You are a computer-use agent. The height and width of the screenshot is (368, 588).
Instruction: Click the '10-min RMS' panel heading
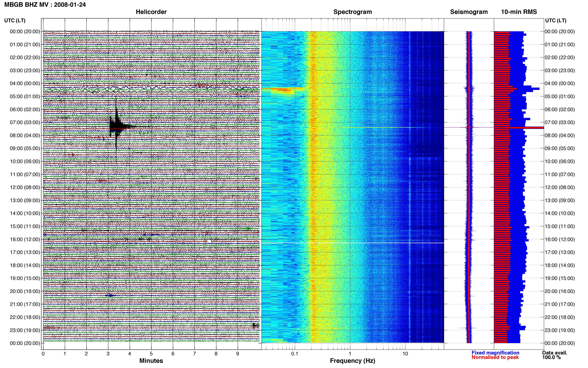(x=519, y=12)
